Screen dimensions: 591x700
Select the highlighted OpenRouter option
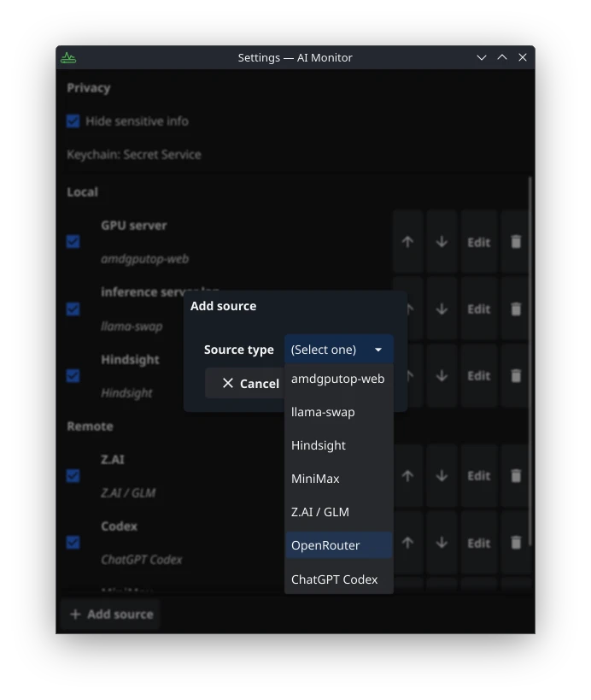[x=338, y=545]
